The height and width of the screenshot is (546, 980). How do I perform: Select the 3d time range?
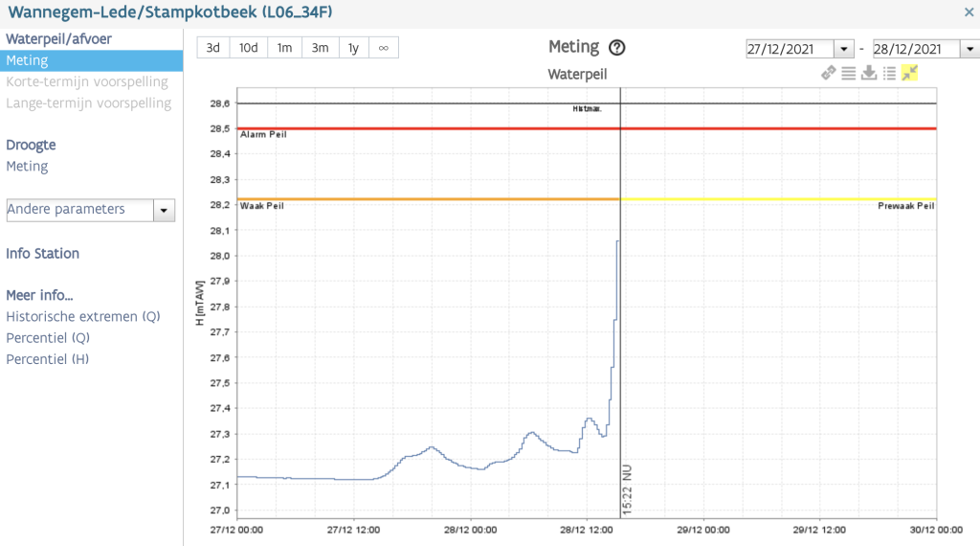pyautogui.click(x=213, y=48)
